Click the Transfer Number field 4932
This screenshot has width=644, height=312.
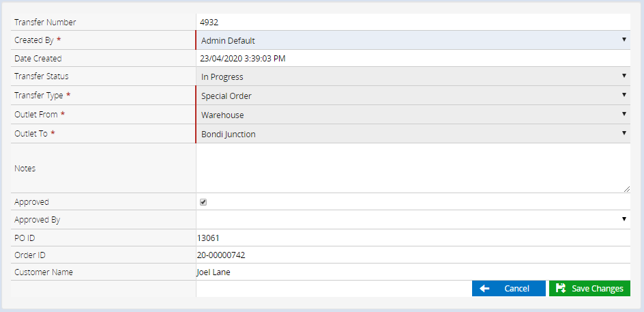tap(413, 23)
